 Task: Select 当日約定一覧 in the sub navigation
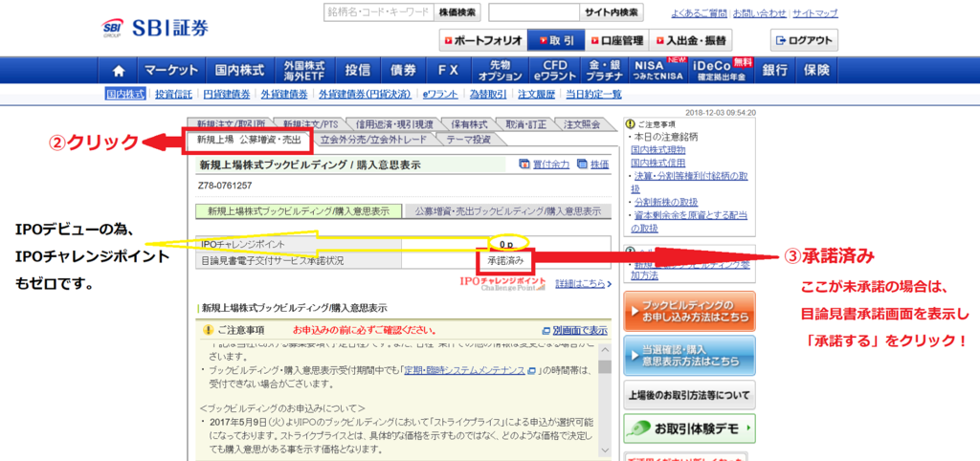(593, 95)
